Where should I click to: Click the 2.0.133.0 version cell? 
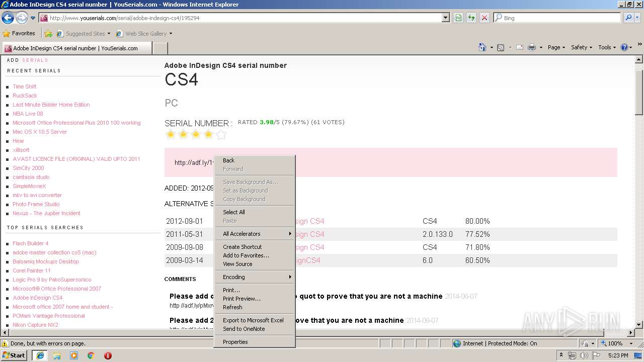coord(438,234)
